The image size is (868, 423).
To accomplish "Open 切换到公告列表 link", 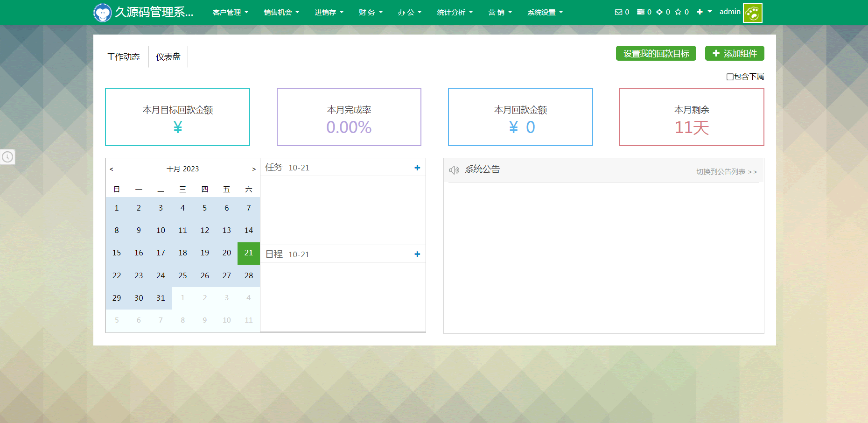I will tap(726, 172).
